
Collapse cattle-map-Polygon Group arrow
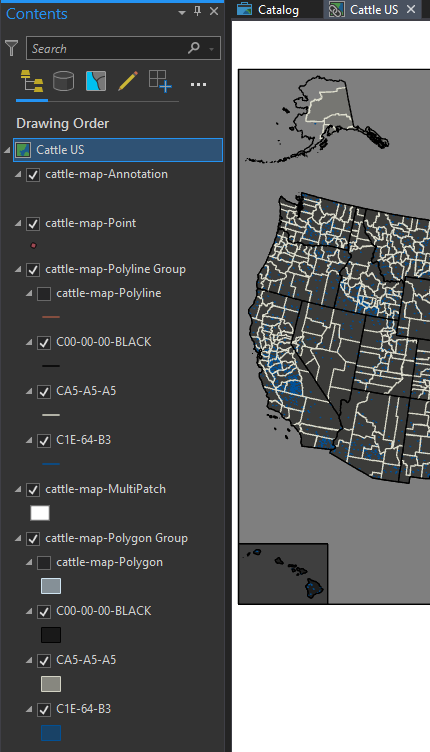[18, 539]
